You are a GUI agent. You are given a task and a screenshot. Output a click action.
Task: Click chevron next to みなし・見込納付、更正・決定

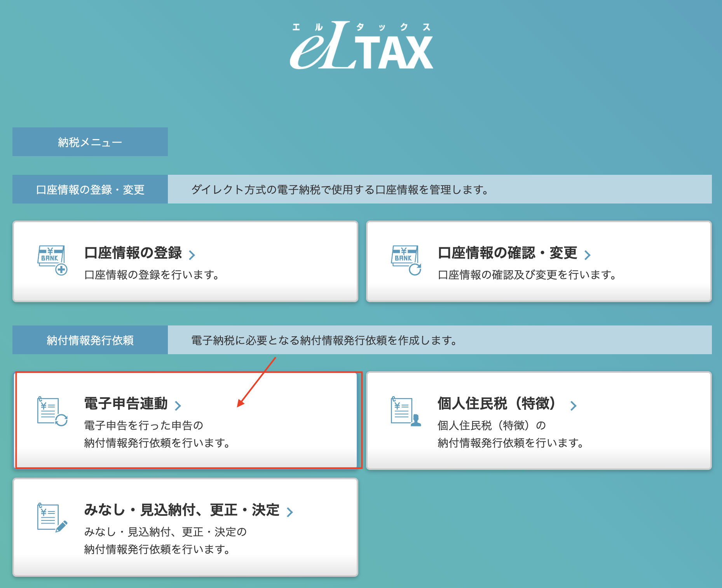click(289, 512)
